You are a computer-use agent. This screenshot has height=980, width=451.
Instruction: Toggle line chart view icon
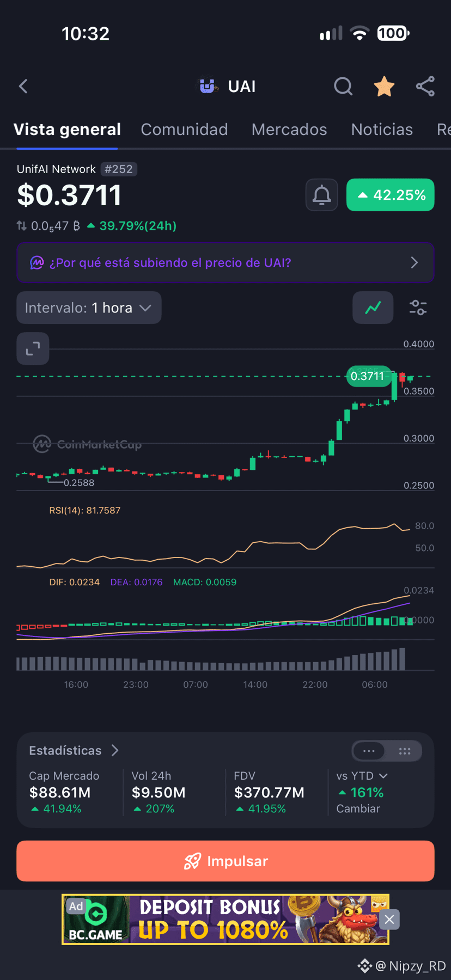tap(373, 308)
